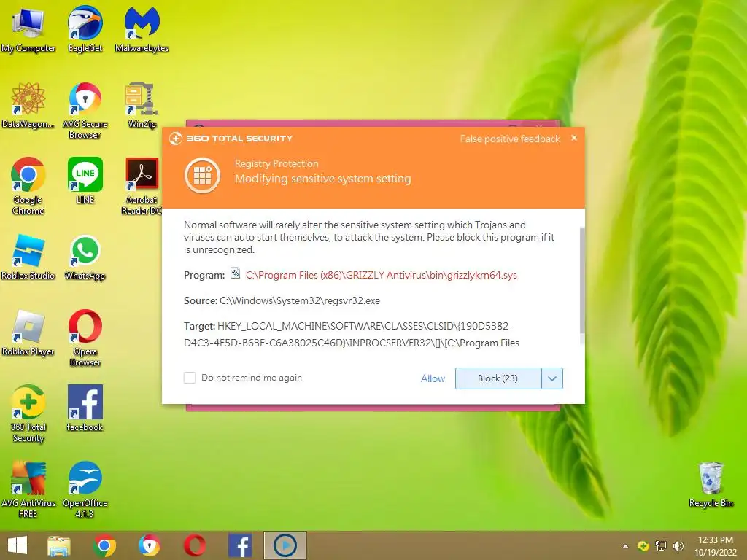Click False positive feedback link
747x560 pixels.
point(510,139)
